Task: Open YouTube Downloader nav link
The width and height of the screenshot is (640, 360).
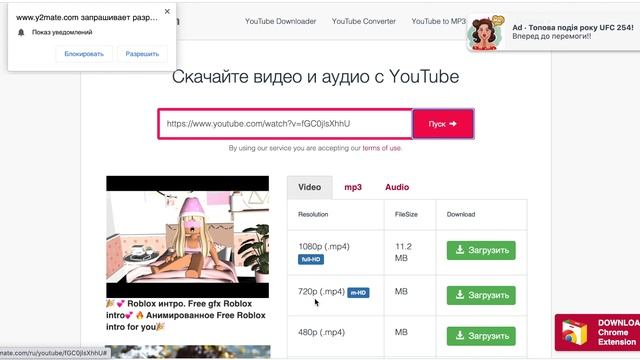Action: click(x=280, y=21)
